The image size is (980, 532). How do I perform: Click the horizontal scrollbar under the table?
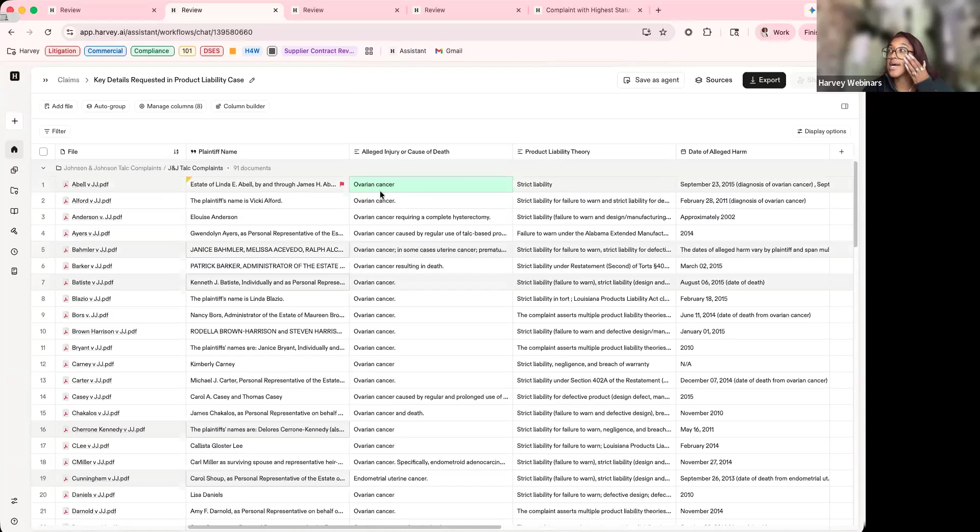click(x=345, y=527)
